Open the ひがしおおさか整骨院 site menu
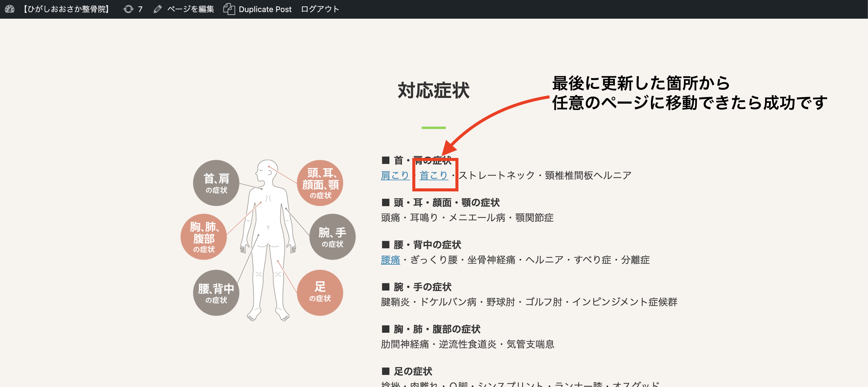The image size is (868, 387). (66, 9)
